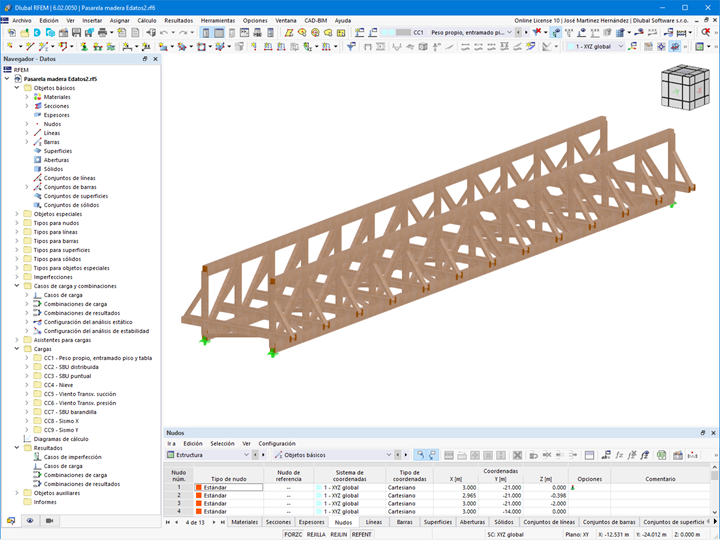This screenshot has height=540, width=720.
Task: Click the magnifier with red X icon
Action: 705,32
